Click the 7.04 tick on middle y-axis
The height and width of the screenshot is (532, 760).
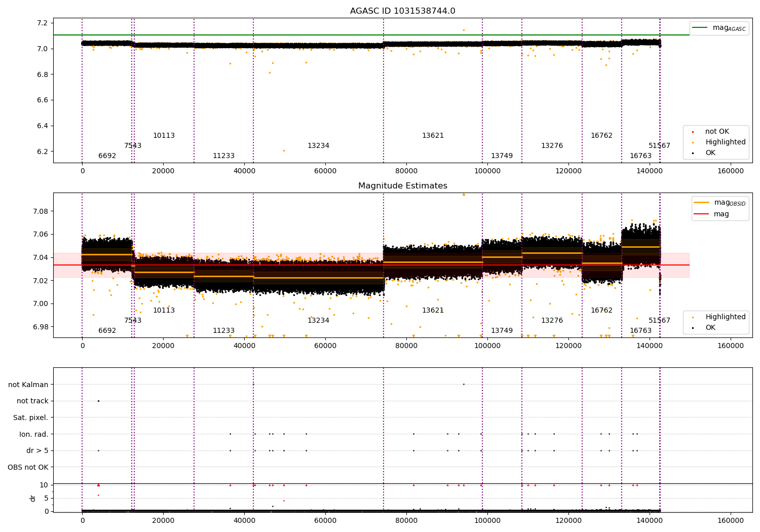click(41, 257)
